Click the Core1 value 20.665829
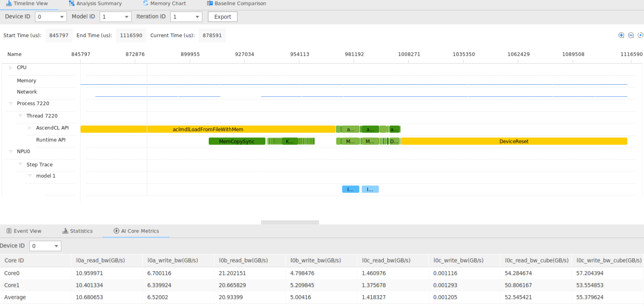This screenshot has height=306, width=644. click(233, 285)
